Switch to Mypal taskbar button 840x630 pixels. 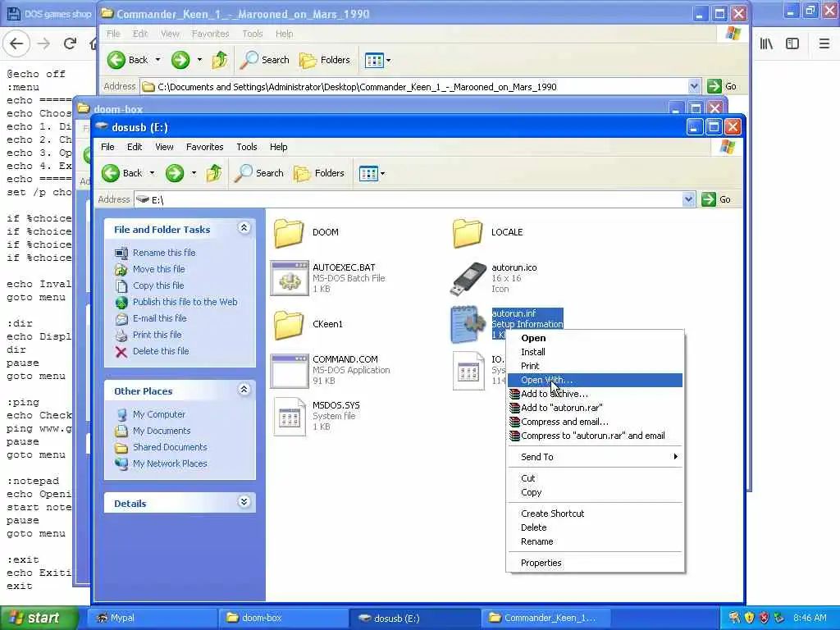pos(152,619)
